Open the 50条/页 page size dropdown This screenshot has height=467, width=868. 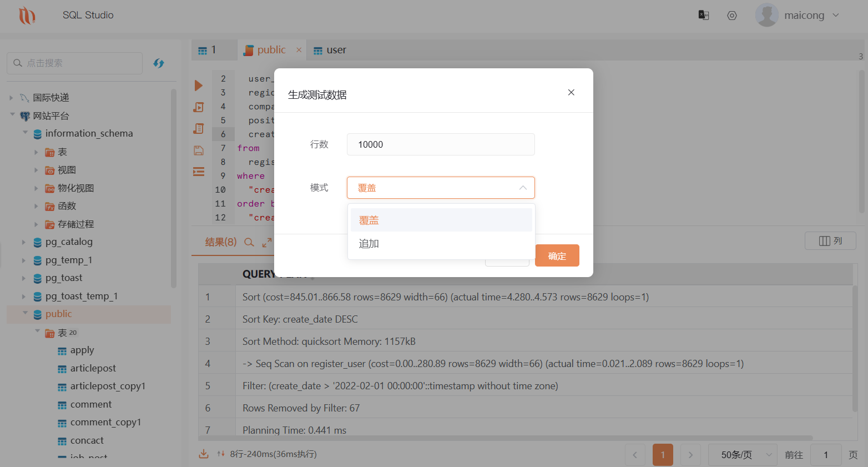pyautogui.click(x=743, y=455)
